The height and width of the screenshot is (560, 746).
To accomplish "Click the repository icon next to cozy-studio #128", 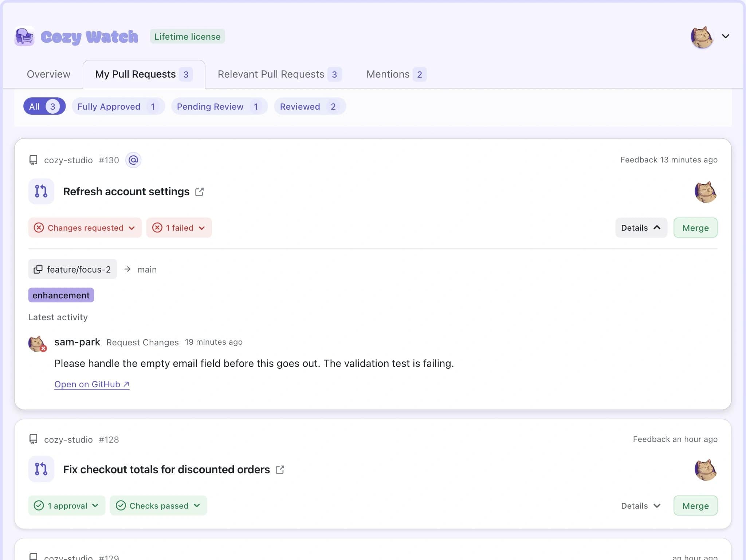I will [33, 439].
